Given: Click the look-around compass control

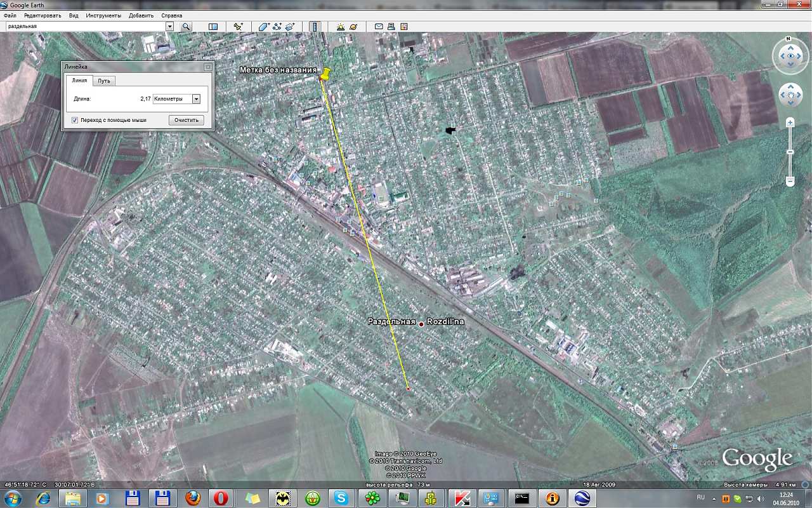Looking at the screenshot, I should 790,56.
